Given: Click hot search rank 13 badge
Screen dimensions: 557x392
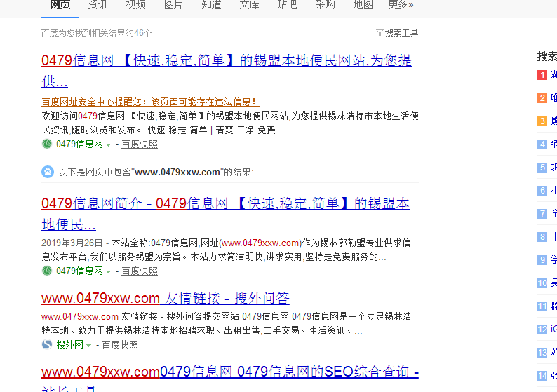Looking at the screenshot, I should (x=542, y=352).
